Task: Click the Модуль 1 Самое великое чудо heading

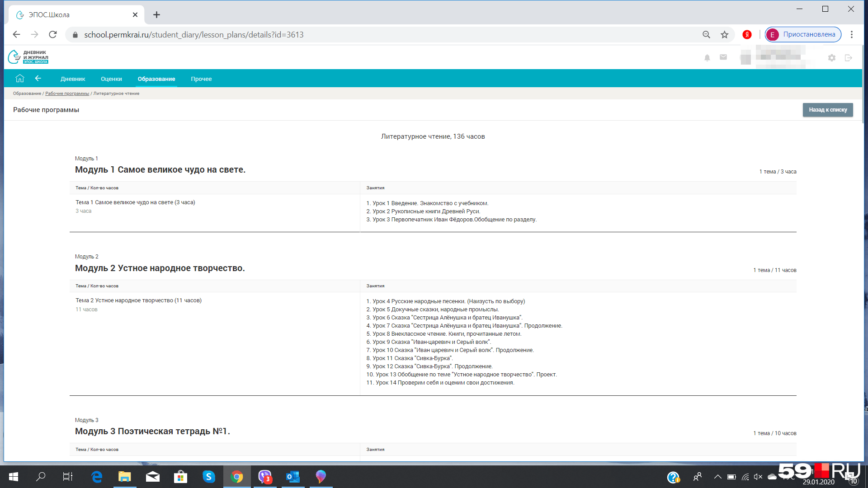Action: (160, 170)
